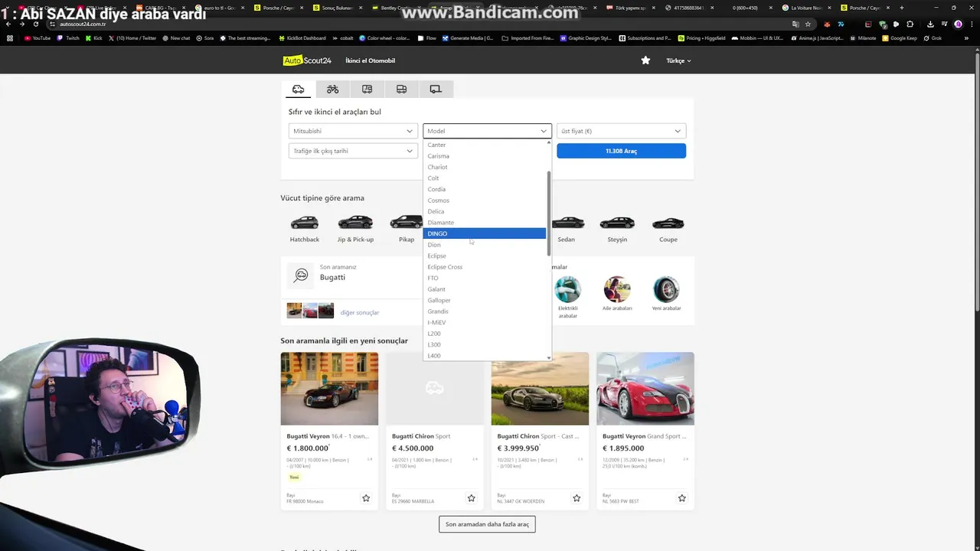Click the browser back arrow
Screen dimensions: 980x551
point(8,24)
